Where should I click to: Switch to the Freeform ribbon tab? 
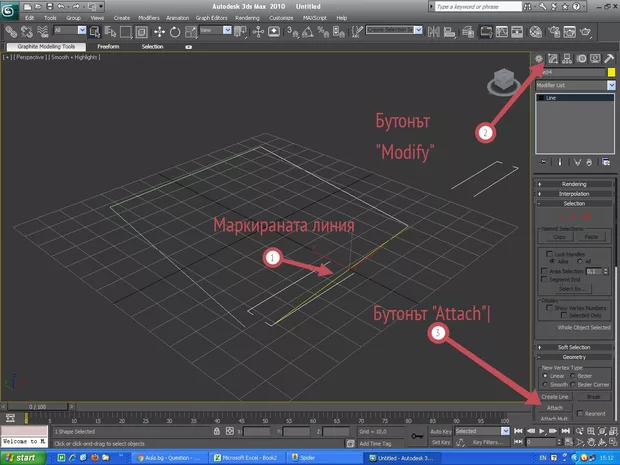coord(109,46)
